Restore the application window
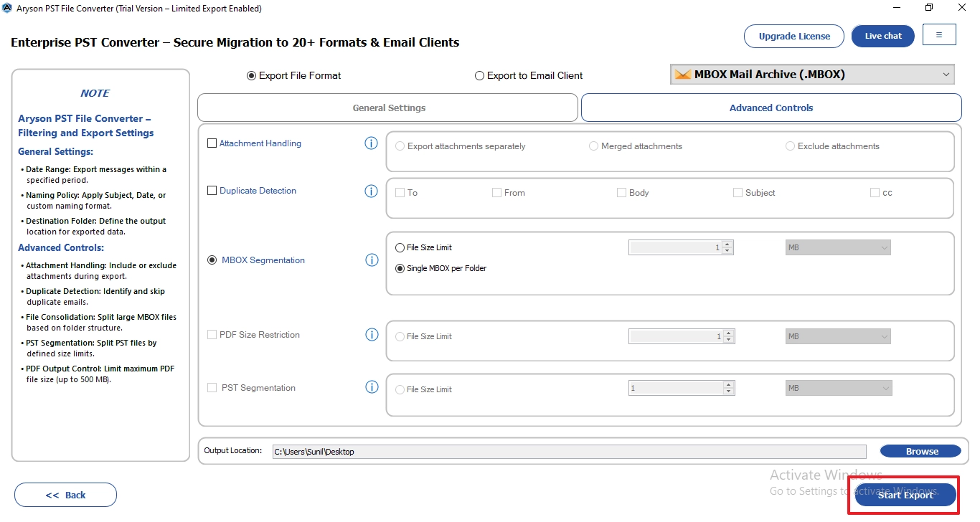The width and height of the screenshot is (980, 522). tap(929, 8)
